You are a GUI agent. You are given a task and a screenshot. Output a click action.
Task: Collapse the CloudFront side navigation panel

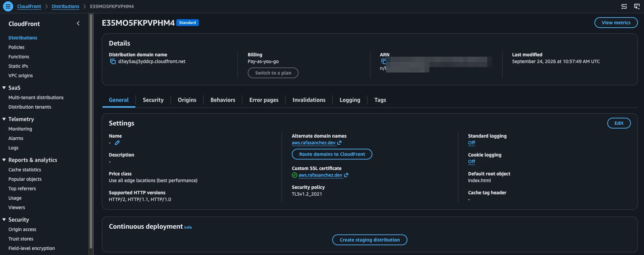(x=78, y=23)
